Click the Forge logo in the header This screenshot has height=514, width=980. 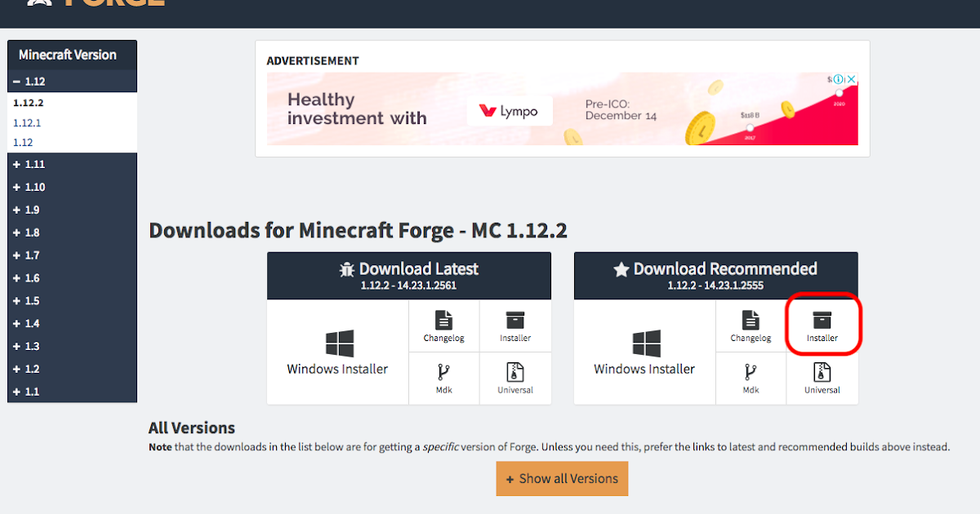click(x=96, y=3)
